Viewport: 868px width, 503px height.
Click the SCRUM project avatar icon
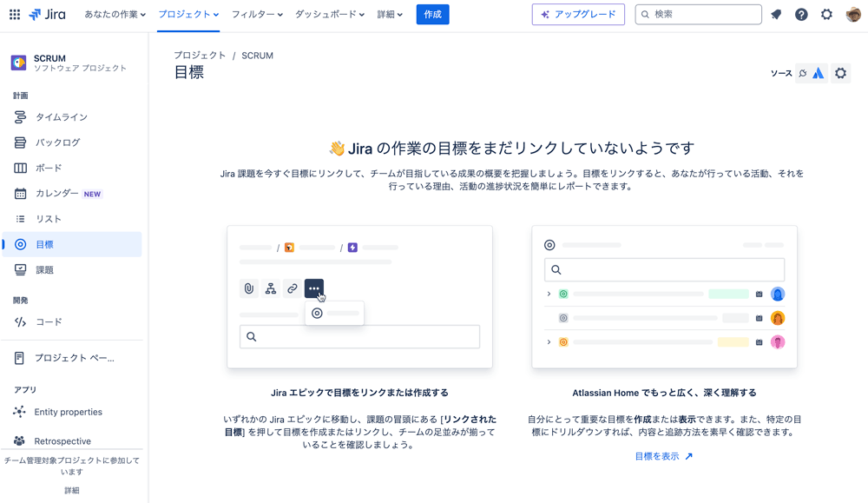click(x=18, y=63)
